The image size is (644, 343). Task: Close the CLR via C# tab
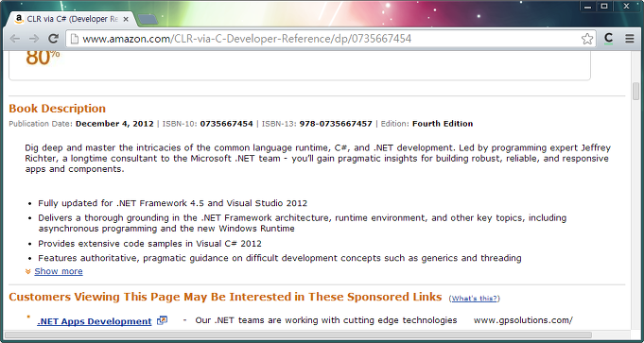click(126, 19)
